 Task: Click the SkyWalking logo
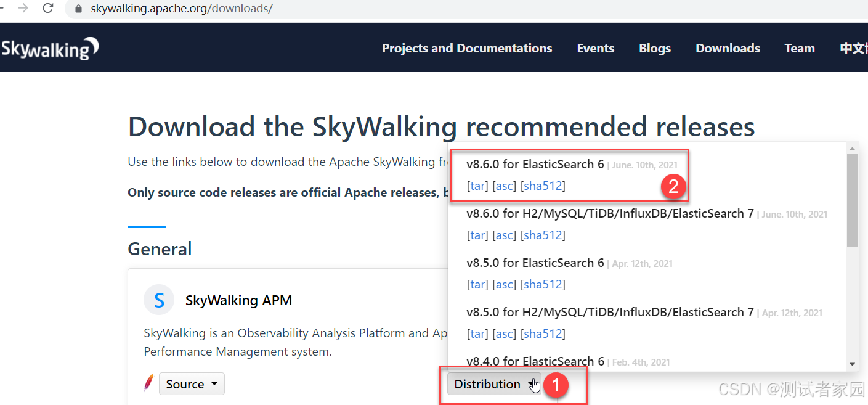[x=49, y=49]
